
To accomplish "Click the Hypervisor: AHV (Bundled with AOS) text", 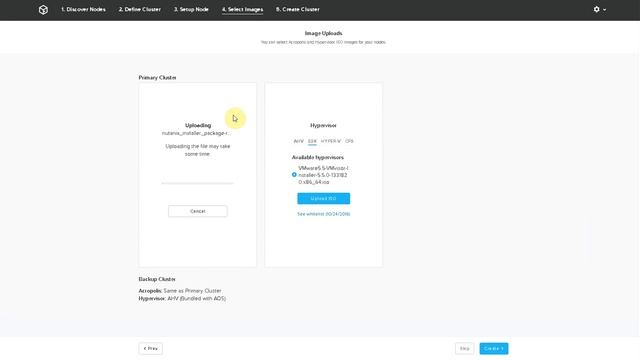I will pyautogui.click(x=182, y=298).
